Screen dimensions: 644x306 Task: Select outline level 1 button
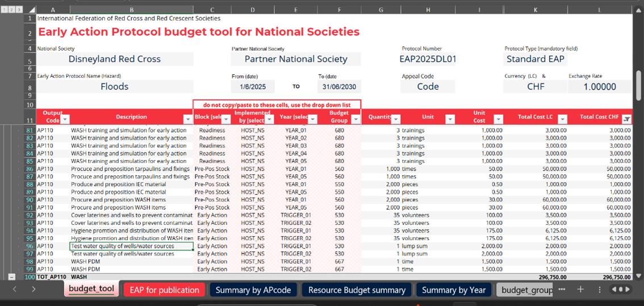pos(5,9)
